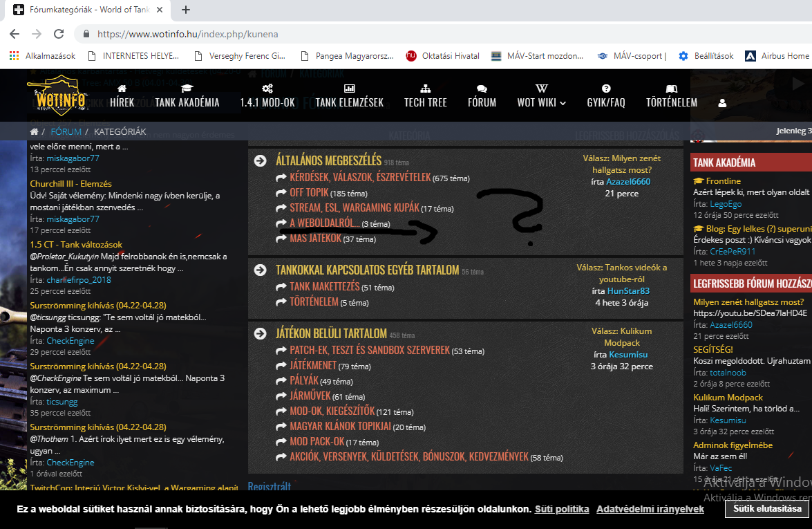Open reply 'Válasz: Milyen zenét hallgatsz most?'

coord(622,164)
